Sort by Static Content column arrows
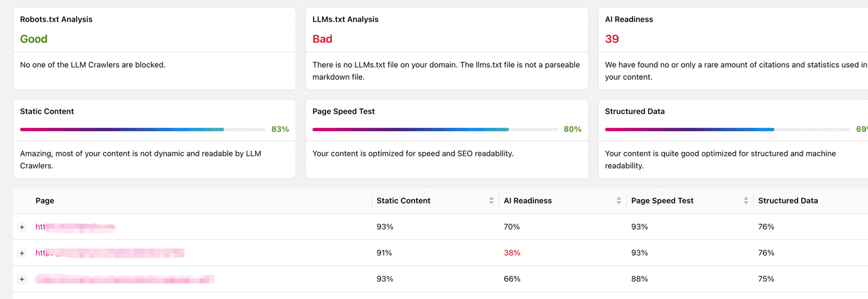Image resolution: width=868 pixels, height=299 pixels. coord(491,200)
